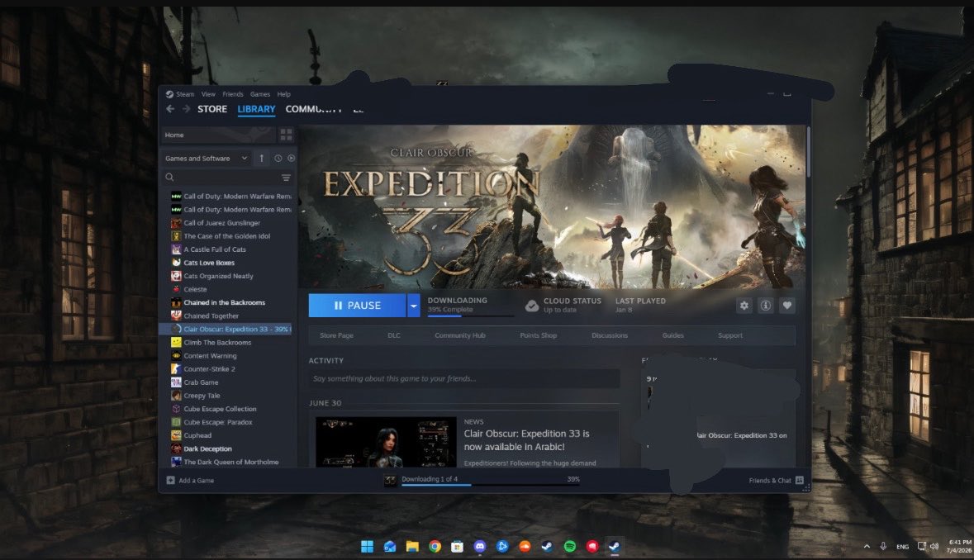Click download thumbnail in bottom bar

point(390,480)
